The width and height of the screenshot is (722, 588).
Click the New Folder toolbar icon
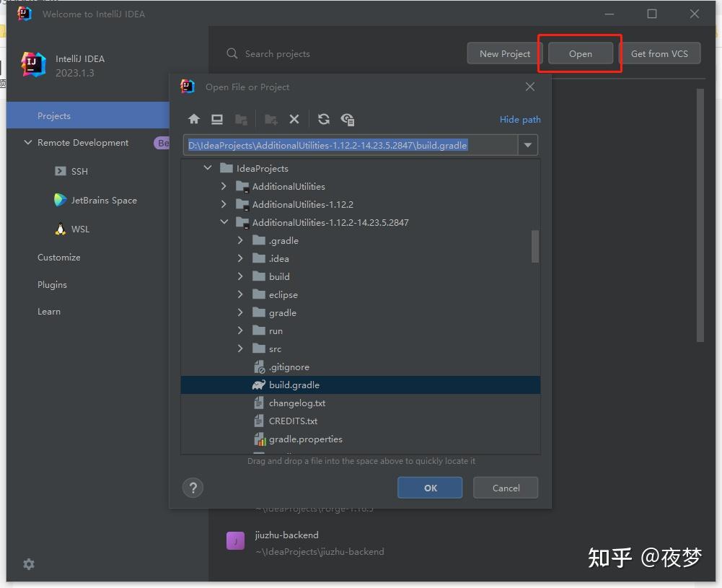(270, 120)
